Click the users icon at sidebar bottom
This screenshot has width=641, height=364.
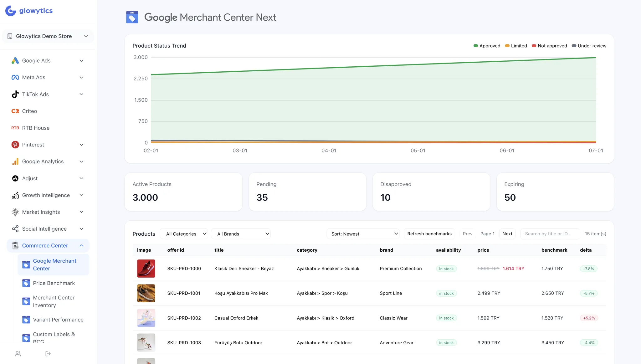[18, 354]
